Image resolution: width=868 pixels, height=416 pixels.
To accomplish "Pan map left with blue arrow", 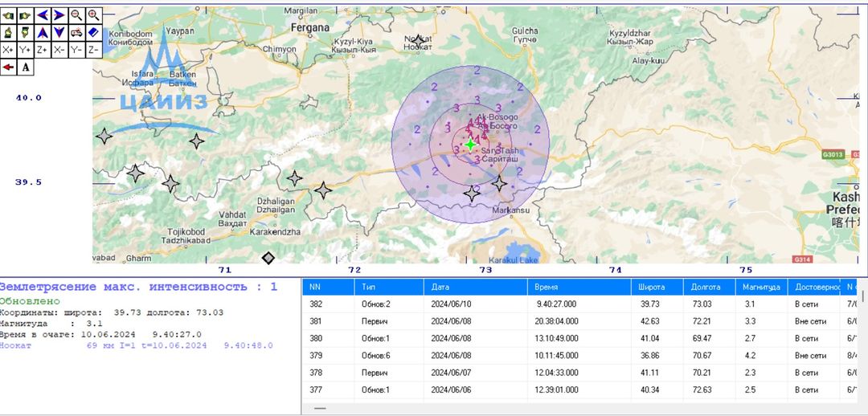I will pyautogui.click(x=43, y=14).
